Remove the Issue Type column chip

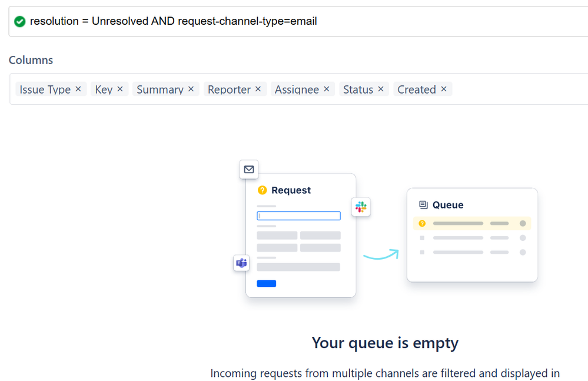click(x=78, y=90)
